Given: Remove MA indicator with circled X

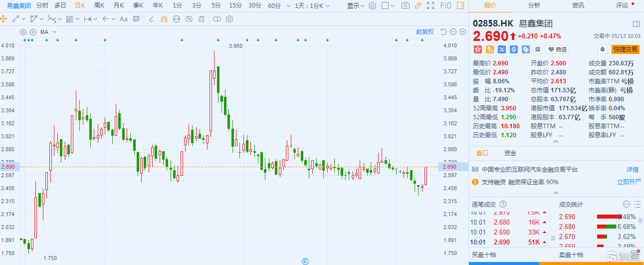Looking at the screenshot, I should coord(33,32).
